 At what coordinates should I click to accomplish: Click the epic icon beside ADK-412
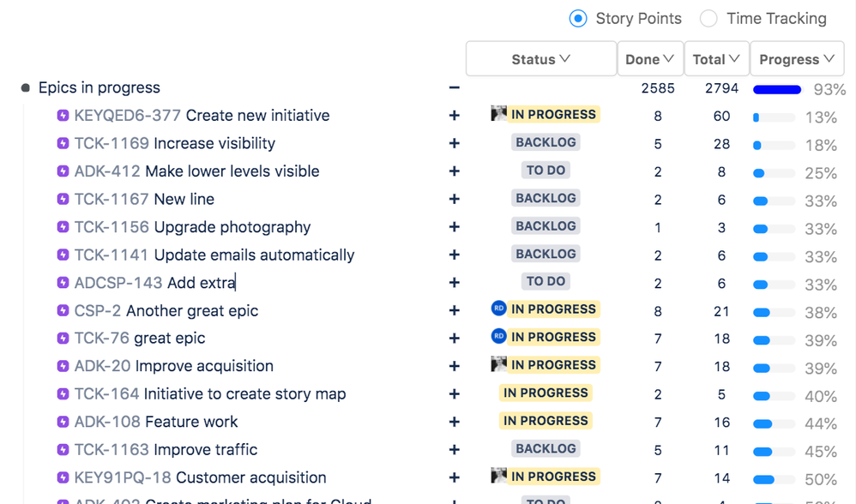(63, 171)
